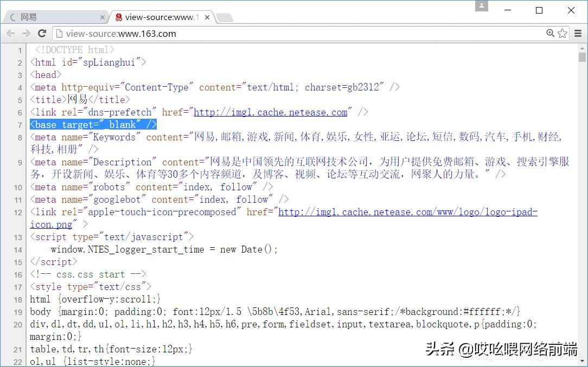Screen dimensions: 588x367
Task: Open the http://img1.cache.netease.com link
Action: click(x=271, y=112)
